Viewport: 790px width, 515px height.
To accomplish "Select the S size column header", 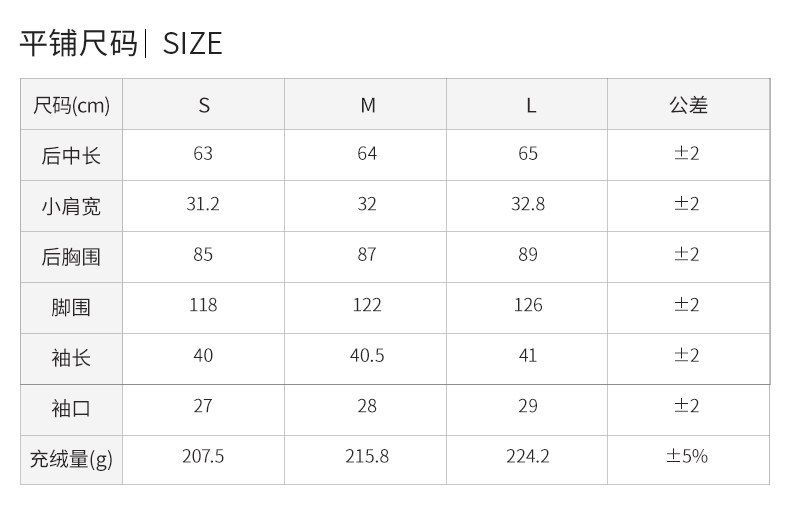I will (204, 105).
